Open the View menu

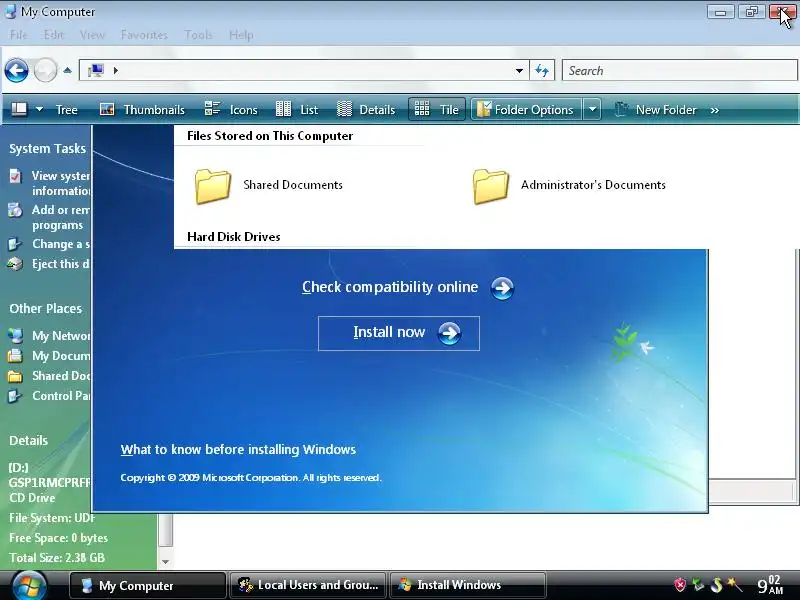pos(92,35)
